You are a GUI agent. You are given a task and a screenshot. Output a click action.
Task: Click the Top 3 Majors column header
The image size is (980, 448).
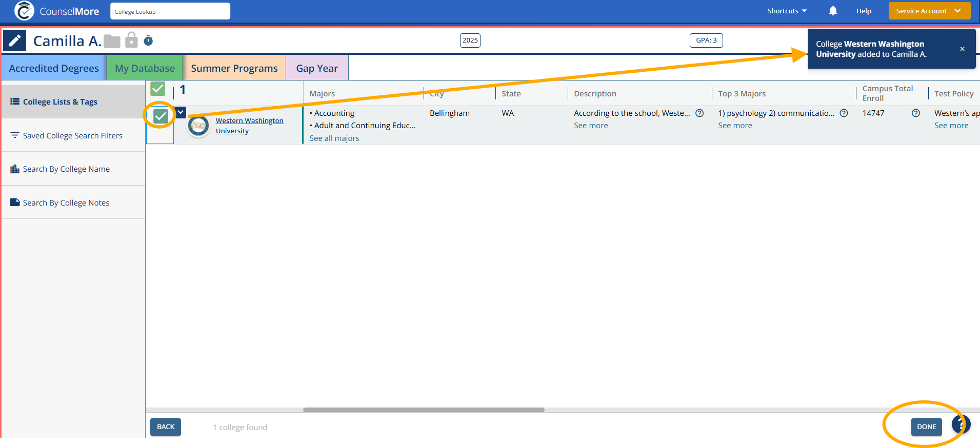click(742, 93)
